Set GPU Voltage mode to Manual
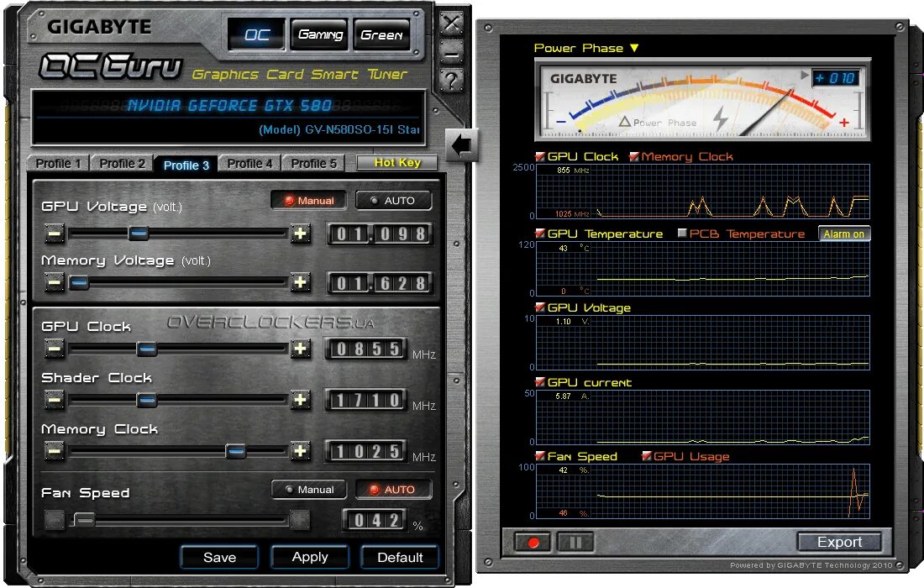Image resolution: width=924 pixels, height=588 pixels. click(x=309, y=200)
